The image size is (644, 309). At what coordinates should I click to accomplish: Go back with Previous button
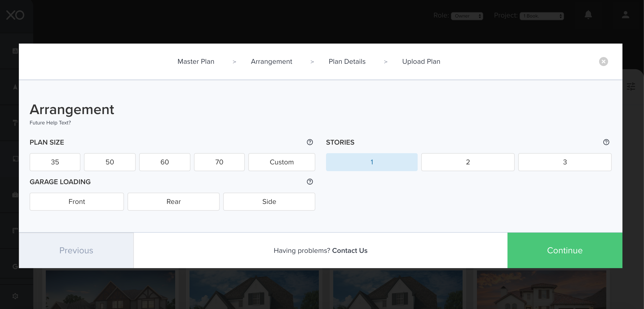[x=76, y=250]
